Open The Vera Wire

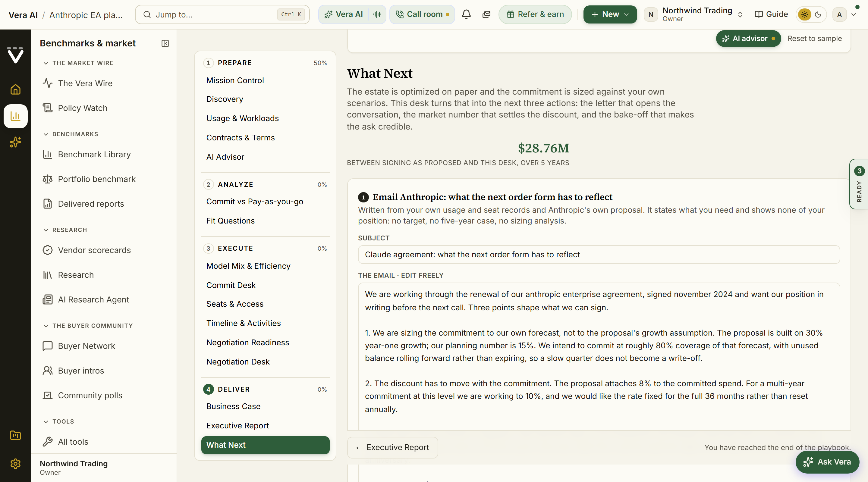[x=105, y=83]
